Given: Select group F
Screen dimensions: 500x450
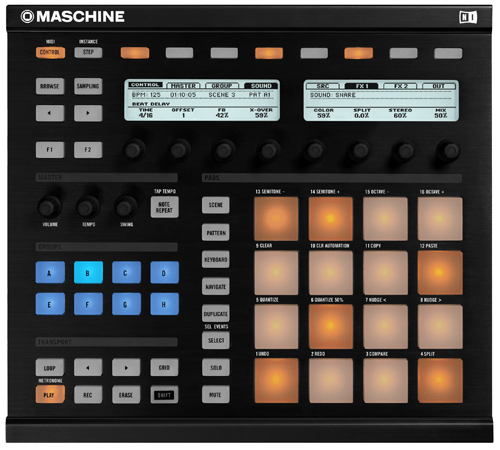Looking at the screenshot, I should tap(88, 304).
